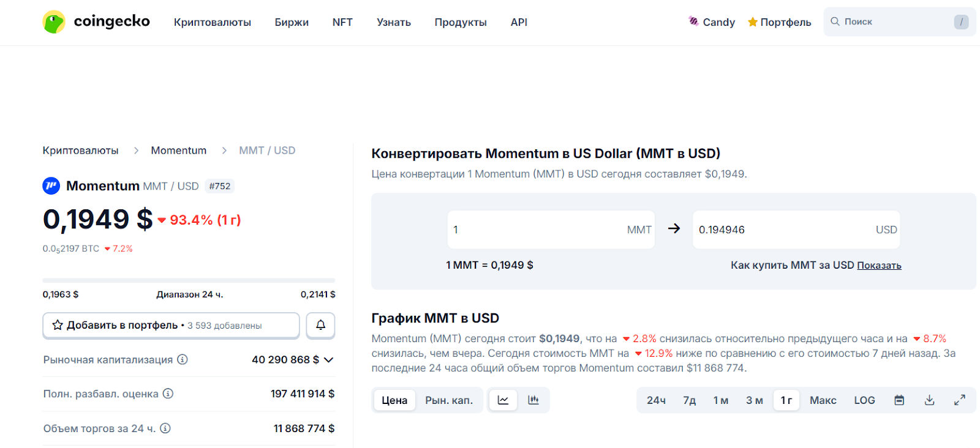Screen dimensions: 980x448
Task: Open the NFT menu item
Action: (342, 22)
